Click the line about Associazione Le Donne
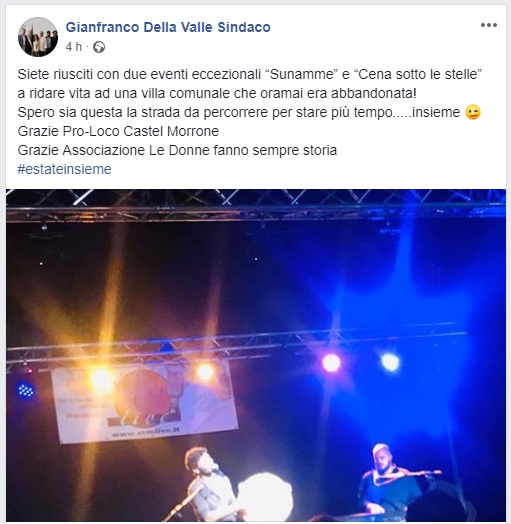This screenshot has width=511, height=524. [177, 150]
